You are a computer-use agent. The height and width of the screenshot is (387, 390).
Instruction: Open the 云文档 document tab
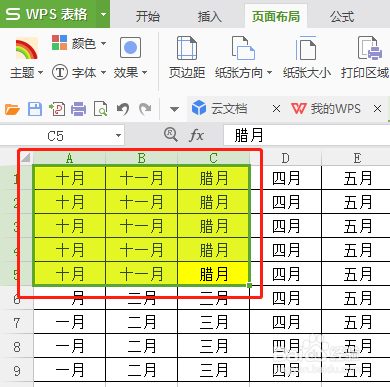229,108
